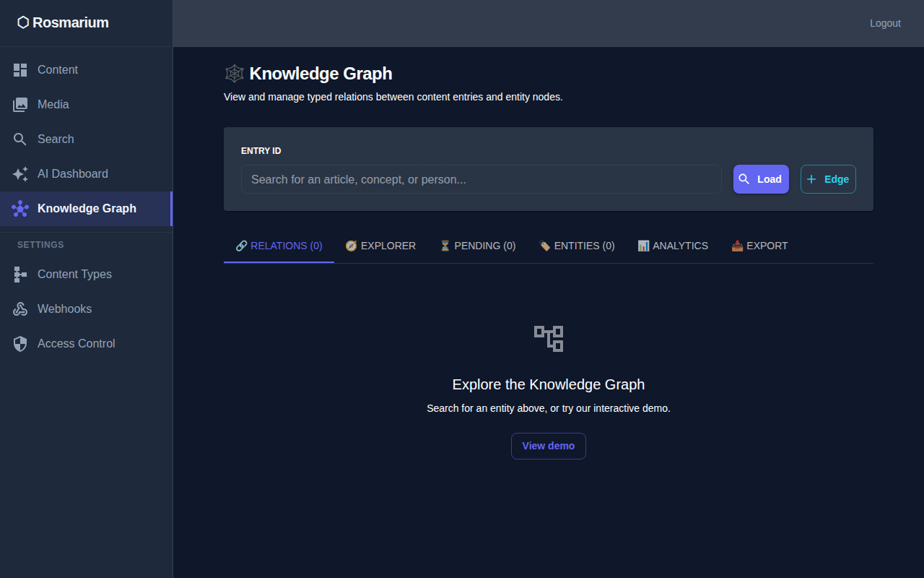Screen dimensions: 924x578
Task: Go to Media label in the sidebar
Action: (x=53, y=105)
